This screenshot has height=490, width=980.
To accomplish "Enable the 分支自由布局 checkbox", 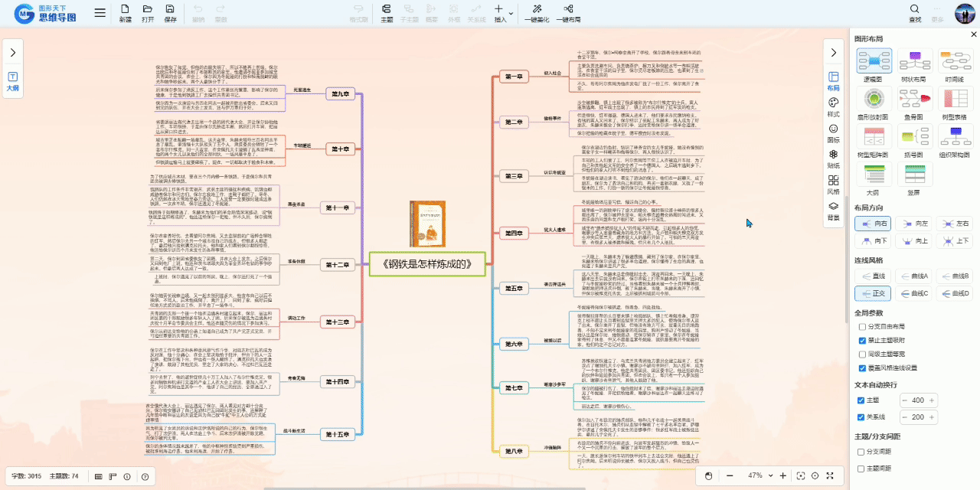I will point(862,327).
